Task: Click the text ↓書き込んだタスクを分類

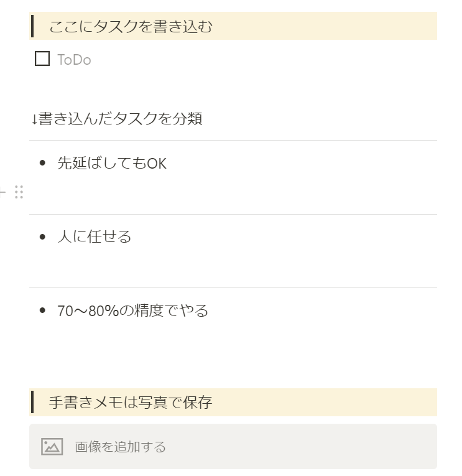Action: [116, 118]
